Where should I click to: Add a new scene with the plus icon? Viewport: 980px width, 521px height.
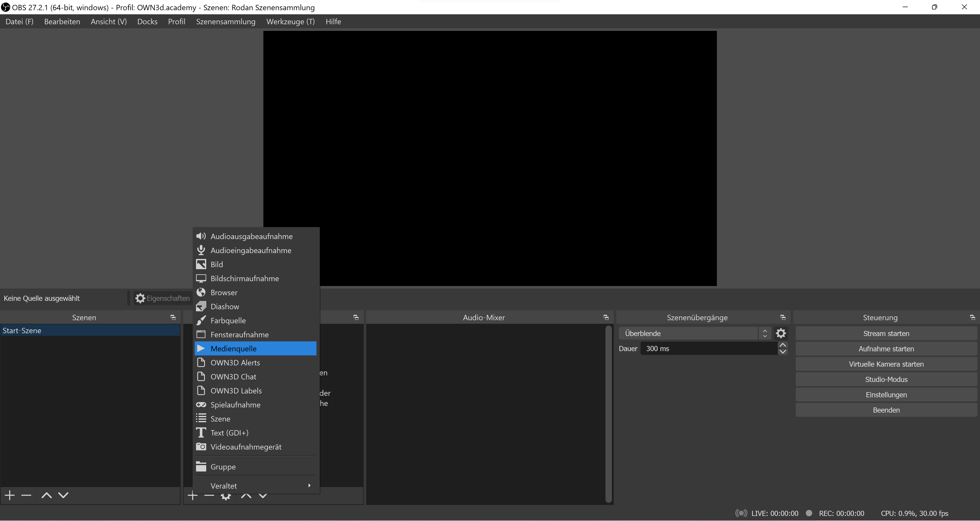click(x=9, y=495)
